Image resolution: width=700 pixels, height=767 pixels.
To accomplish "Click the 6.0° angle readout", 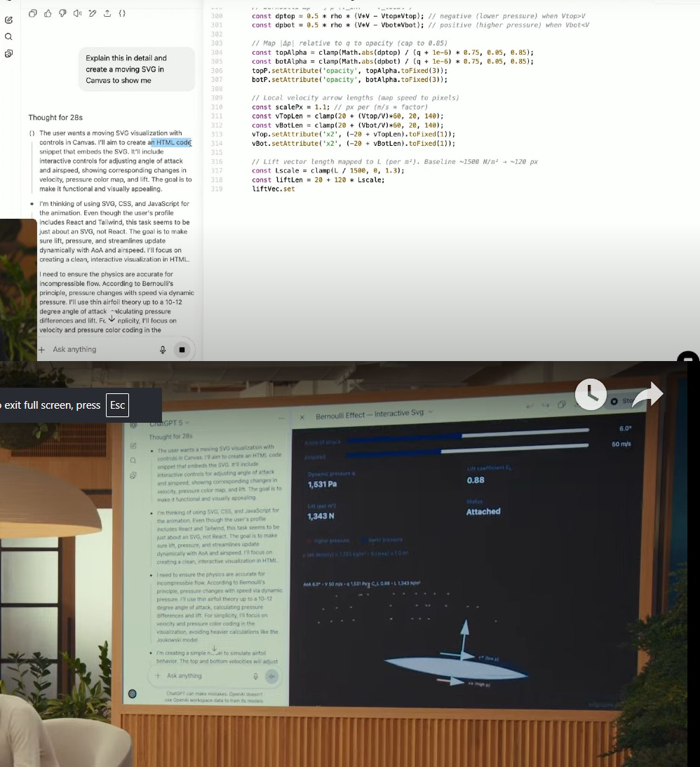I will click(625, 428).
